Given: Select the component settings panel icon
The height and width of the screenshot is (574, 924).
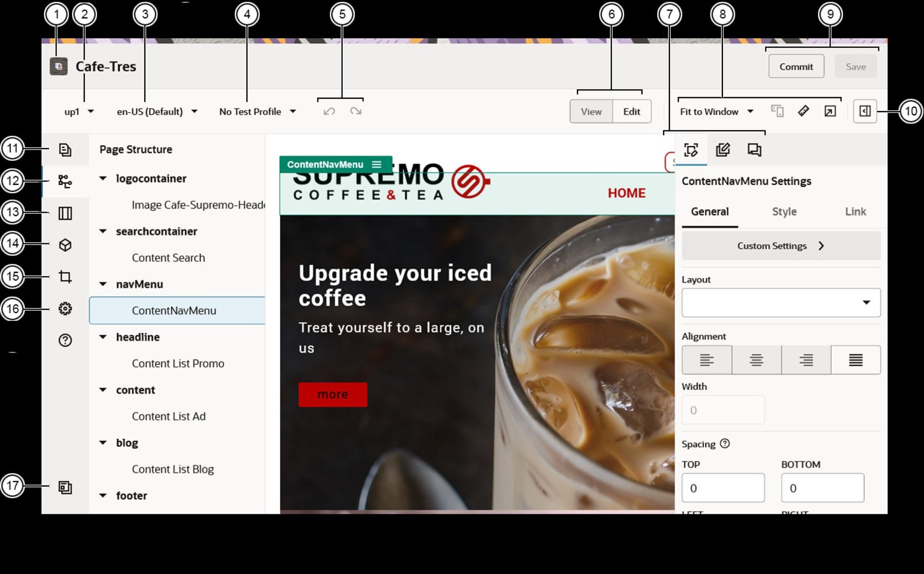Looking at the screenshot, I should pyautogui.click(x=691, y=150).
